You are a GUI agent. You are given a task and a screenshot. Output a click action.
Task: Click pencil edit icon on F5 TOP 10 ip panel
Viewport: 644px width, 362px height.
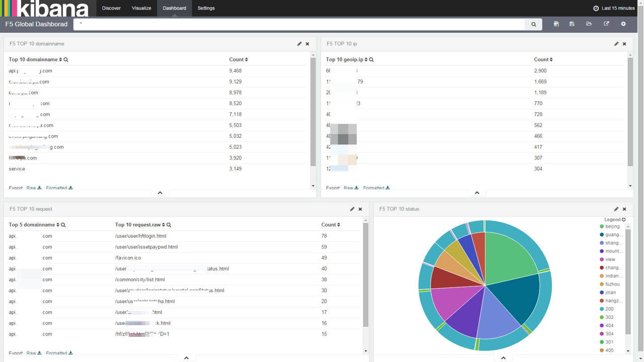(616, 44)
